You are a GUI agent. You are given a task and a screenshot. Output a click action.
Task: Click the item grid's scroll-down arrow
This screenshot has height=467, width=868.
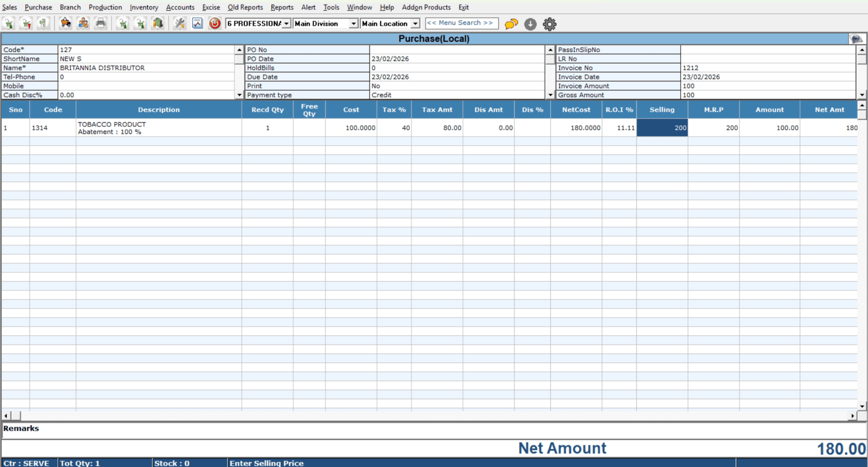click(x=862, y=406)
